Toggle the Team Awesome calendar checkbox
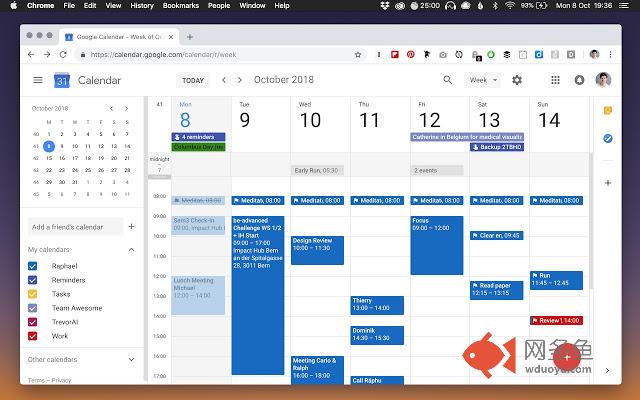Viewport: 640px width, 400px height. pos(33,308)
